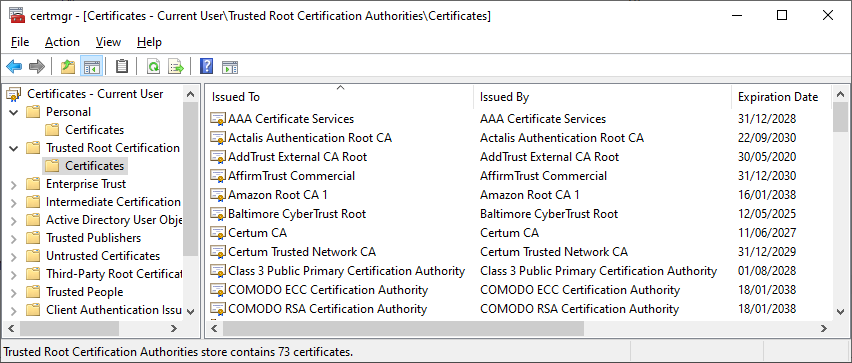Click the Copy clipboard toolbar icon

pyautogui.click(x=122, y=67)
